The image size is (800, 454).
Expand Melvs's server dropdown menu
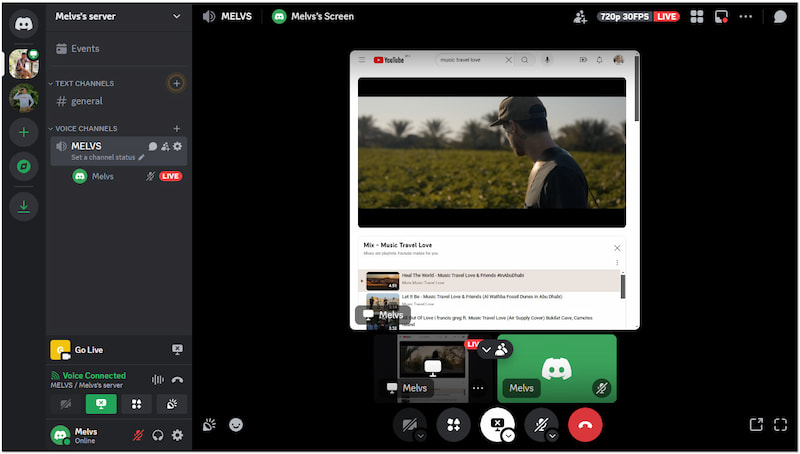pyautogui.click(x=177, y=16)
